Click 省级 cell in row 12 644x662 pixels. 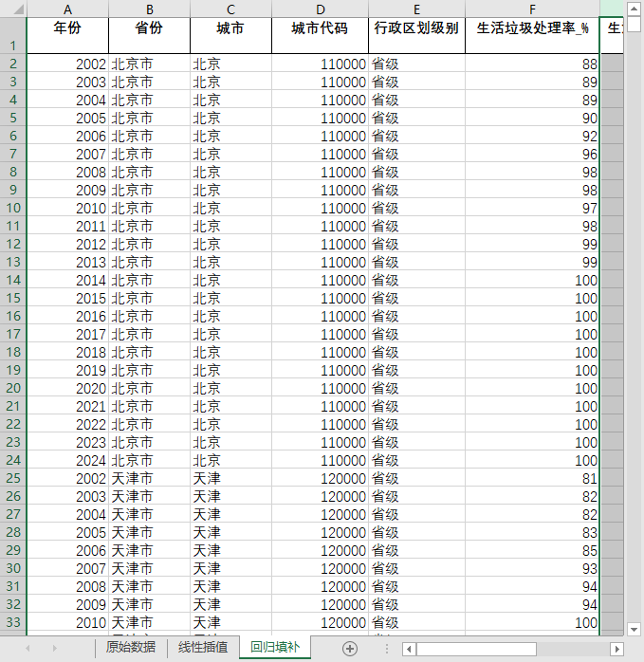click(416, 244)
